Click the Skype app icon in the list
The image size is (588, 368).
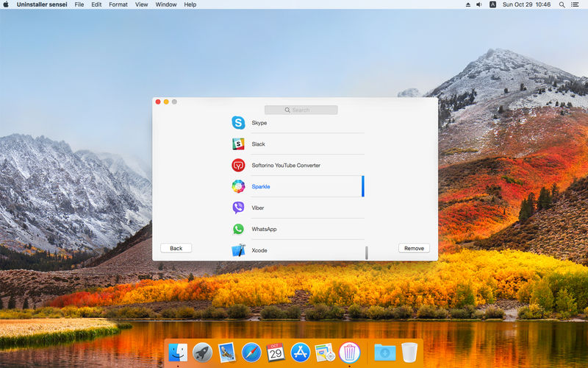[x=238, y=123]
